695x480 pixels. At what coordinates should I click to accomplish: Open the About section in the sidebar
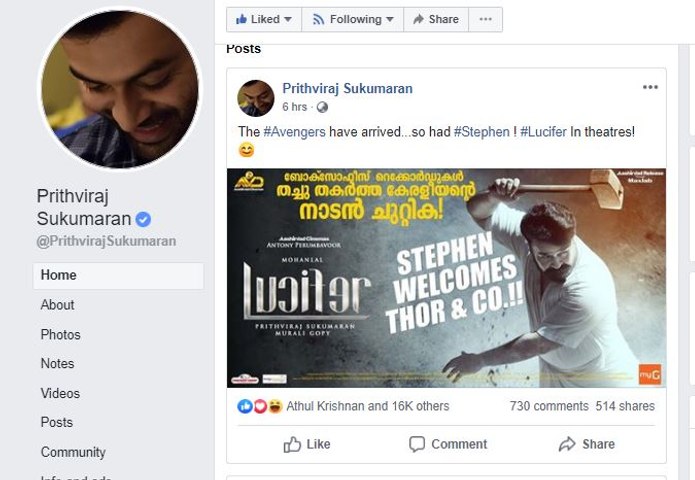(x=58, y=305)
